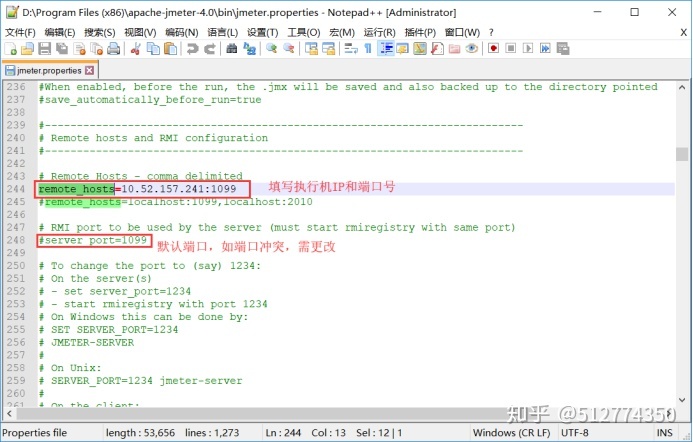Toggle the indent guide button

(x=386, y=49)
